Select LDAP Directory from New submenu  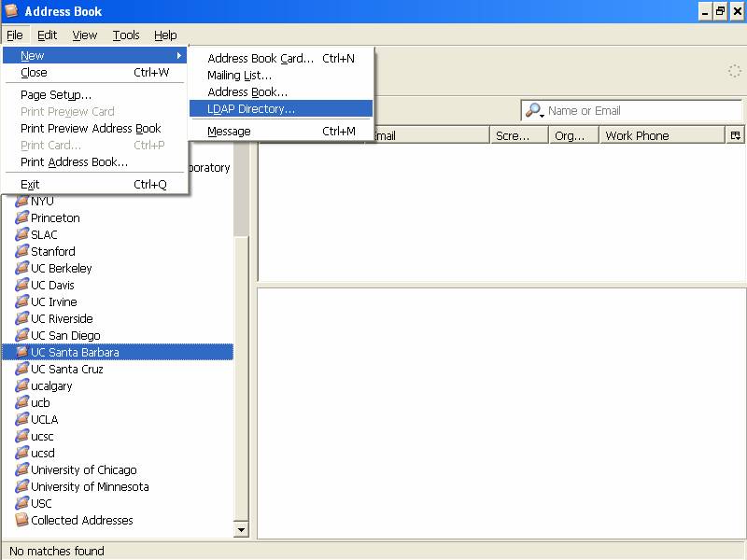[x=281, y=108]
